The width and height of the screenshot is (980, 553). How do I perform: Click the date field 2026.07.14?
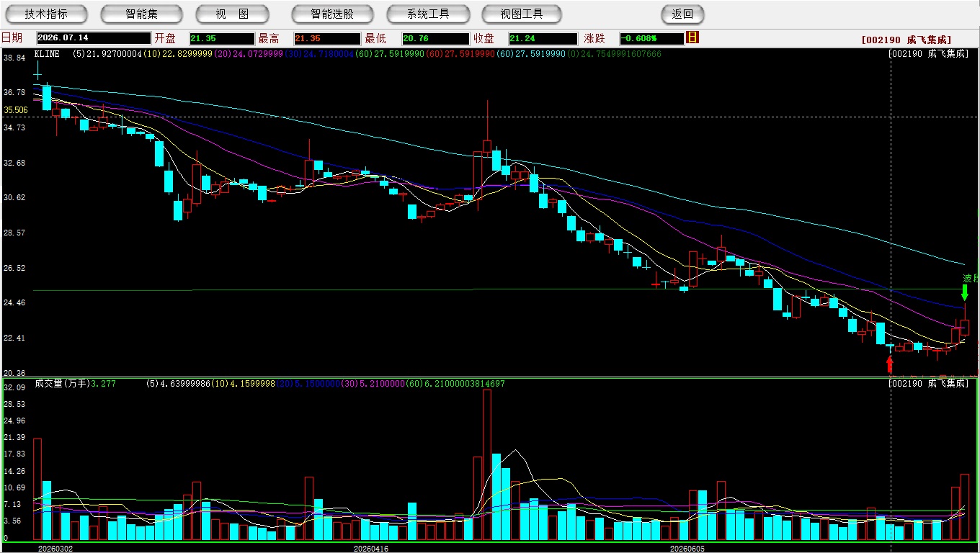[x=93, y=38]
